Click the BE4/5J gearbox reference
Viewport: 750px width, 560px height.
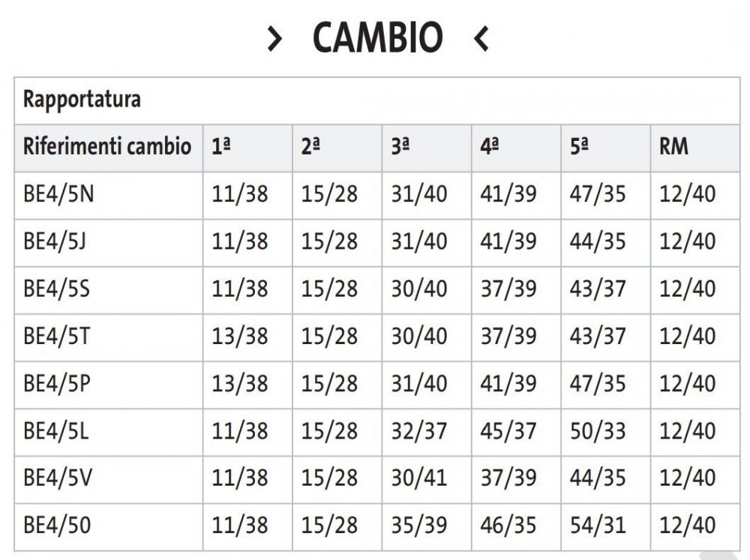coord(56,241)
